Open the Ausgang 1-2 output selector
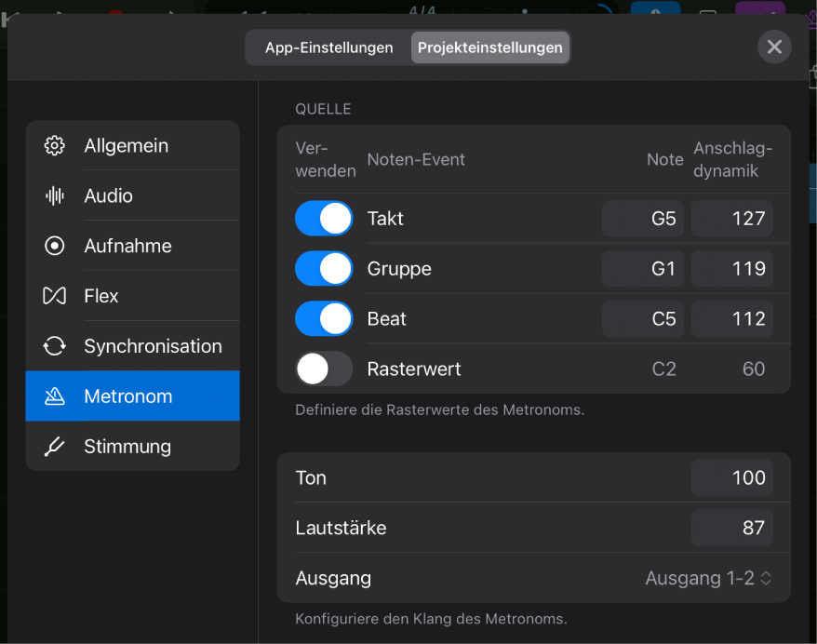This screenshot has width=817, height=644. pyautogui.click(x=708, y=577)
